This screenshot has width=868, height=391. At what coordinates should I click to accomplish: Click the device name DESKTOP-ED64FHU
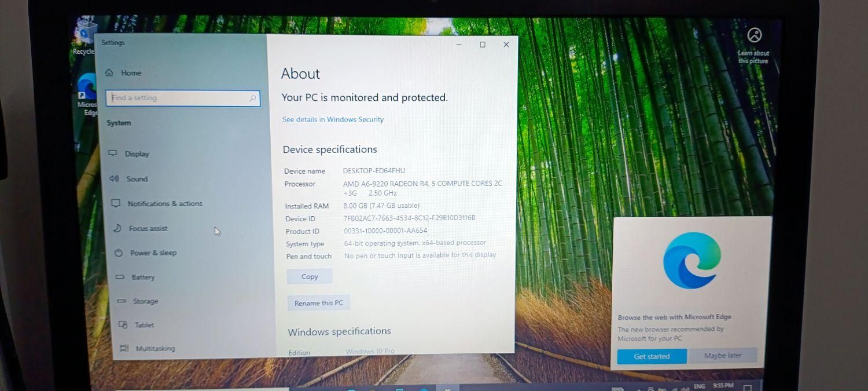[374, 171]
